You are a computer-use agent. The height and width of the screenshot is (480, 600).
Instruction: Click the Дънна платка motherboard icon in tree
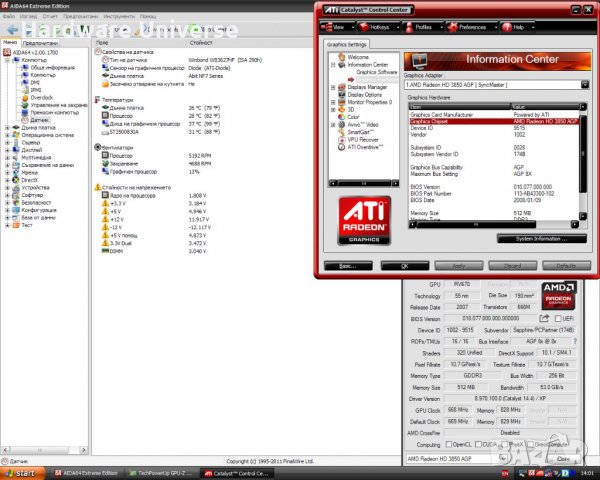click(16, 127)
